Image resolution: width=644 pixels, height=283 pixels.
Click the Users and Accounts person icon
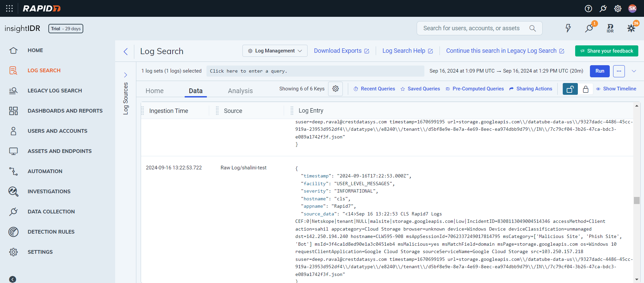point(13,131)
